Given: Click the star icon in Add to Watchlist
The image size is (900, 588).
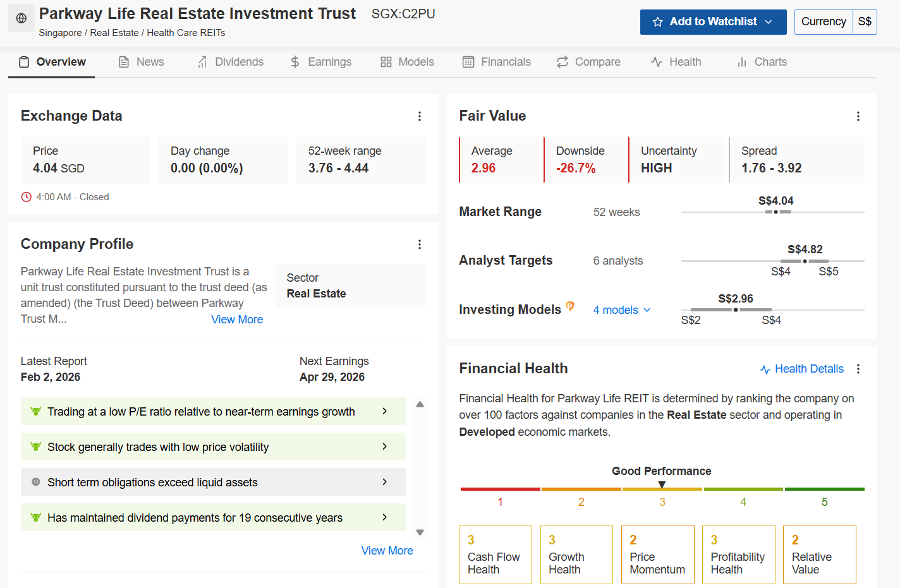Looking at the screenshot, I should tap(657, 22).
